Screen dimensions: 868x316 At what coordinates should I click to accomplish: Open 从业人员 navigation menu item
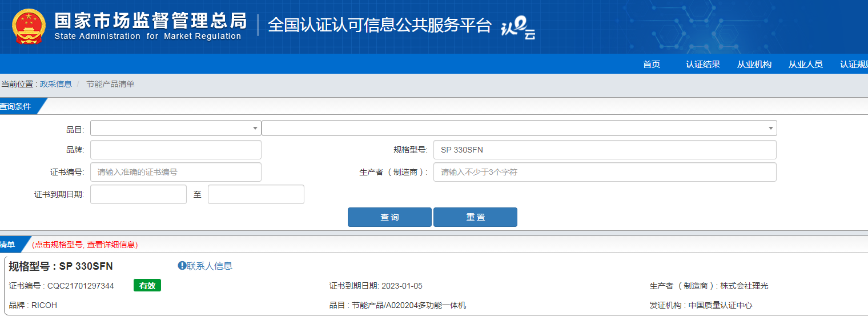coord(806,65)
